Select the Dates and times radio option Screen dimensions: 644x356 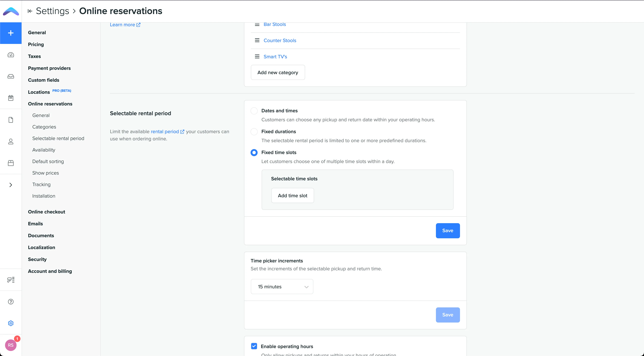tap(254, 111)
